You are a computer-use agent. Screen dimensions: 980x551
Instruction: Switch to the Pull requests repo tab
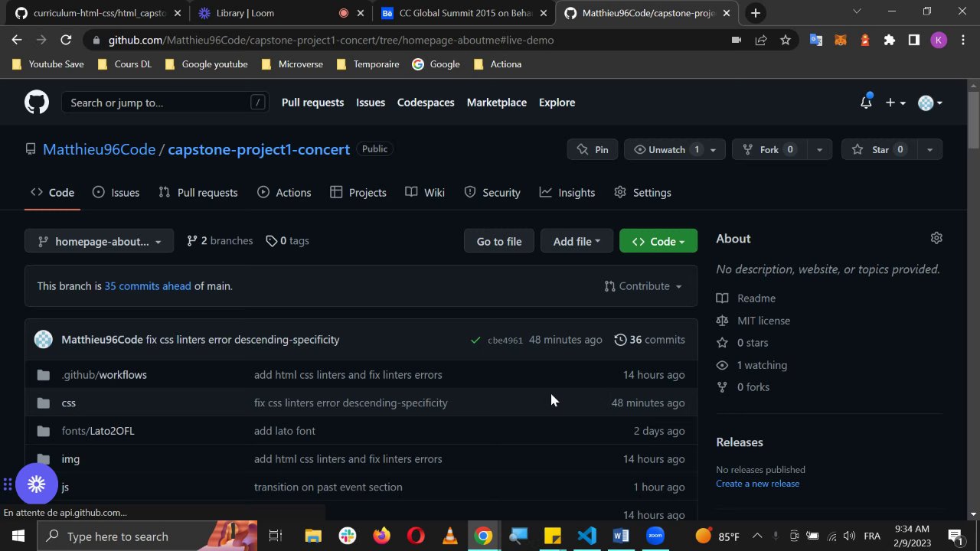click(198, 193)
